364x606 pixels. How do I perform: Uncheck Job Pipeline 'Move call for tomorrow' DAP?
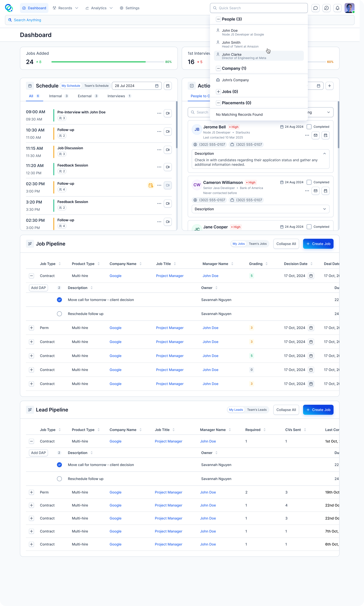click(x=59, y=300)
